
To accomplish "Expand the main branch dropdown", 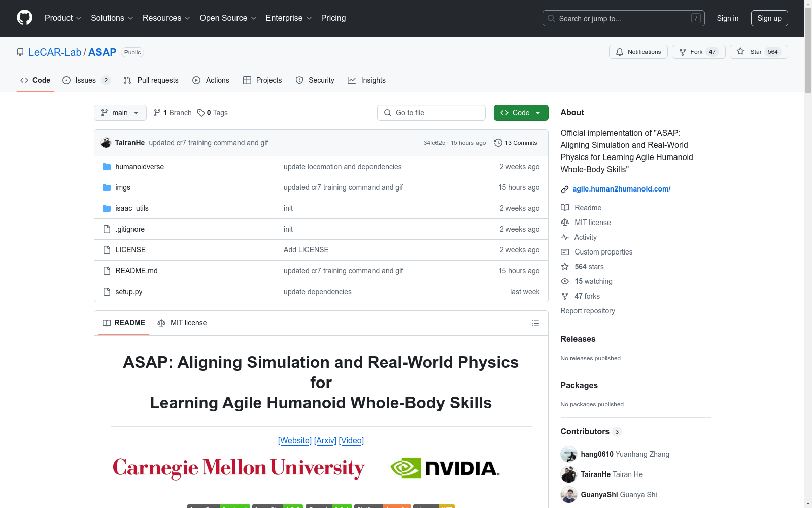I will 120,113.
